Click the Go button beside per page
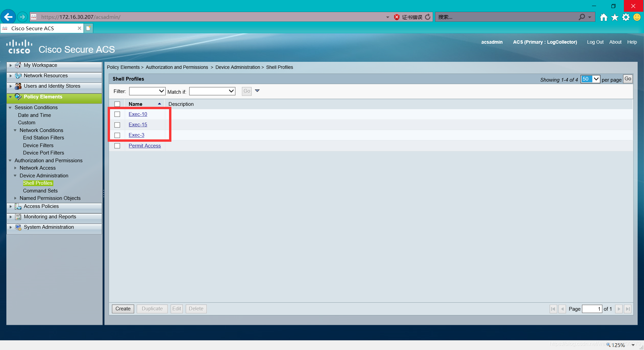 tap(628, 79)
